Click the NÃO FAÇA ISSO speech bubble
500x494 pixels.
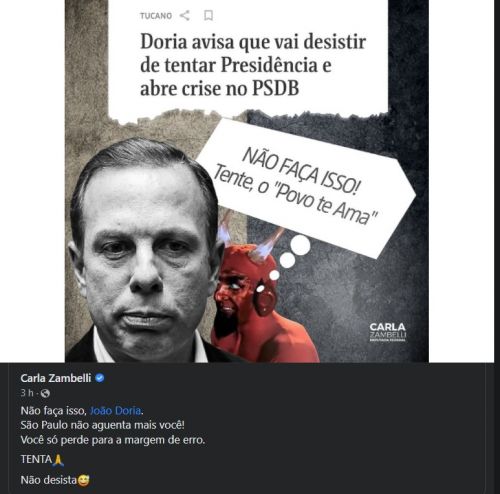(x=306, y=188)
